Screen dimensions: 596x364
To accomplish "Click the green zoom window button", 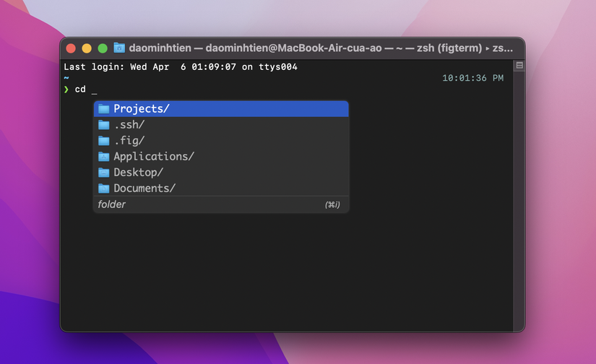I will (x=103, y=48).
